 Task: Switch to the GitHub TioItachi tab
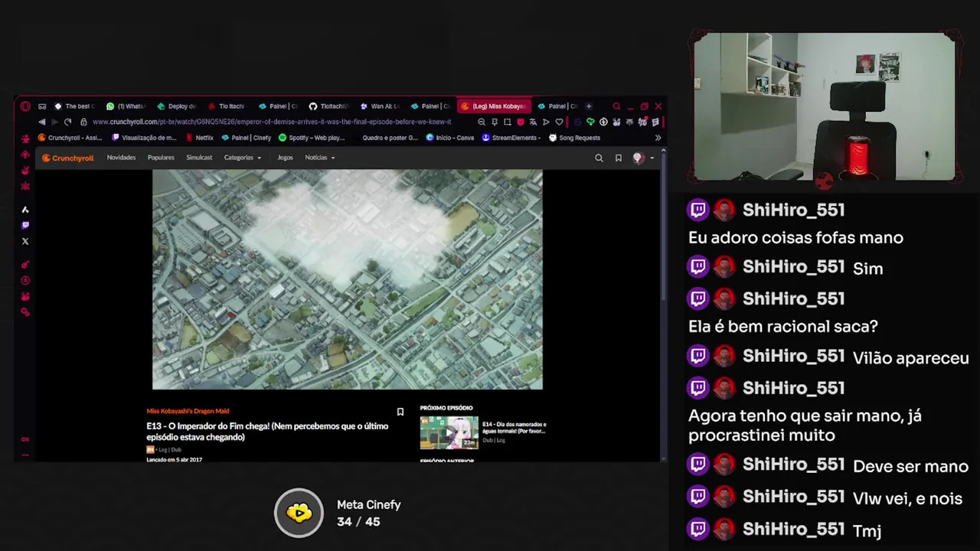coord(329,106)
